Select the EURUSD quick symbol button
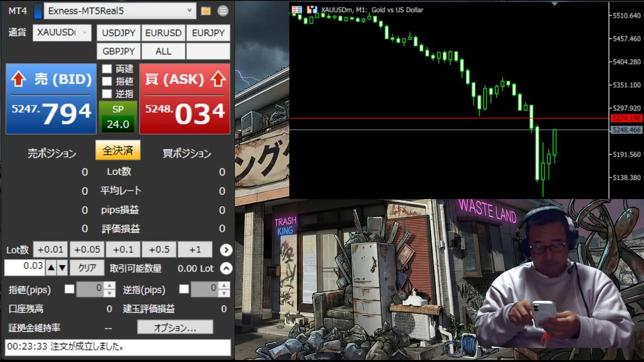The image size is (644, 362). coord(163,33)
